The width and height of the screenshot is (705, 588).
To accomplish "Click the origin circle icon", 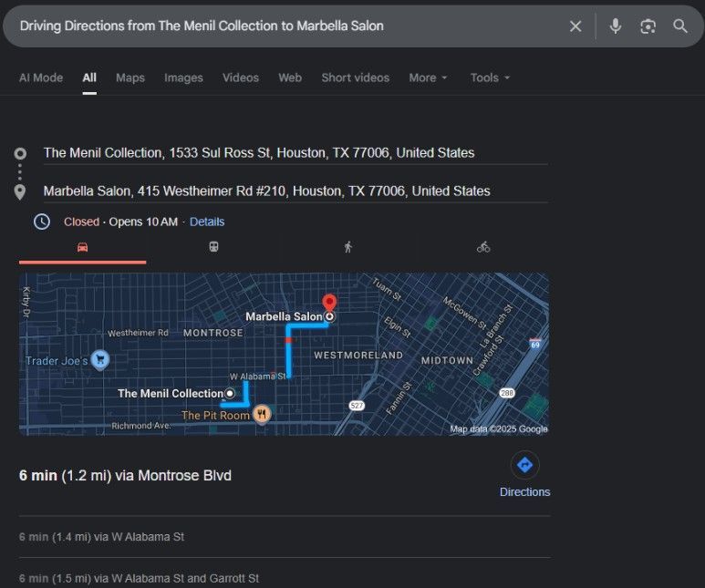I will click(20, 154).
